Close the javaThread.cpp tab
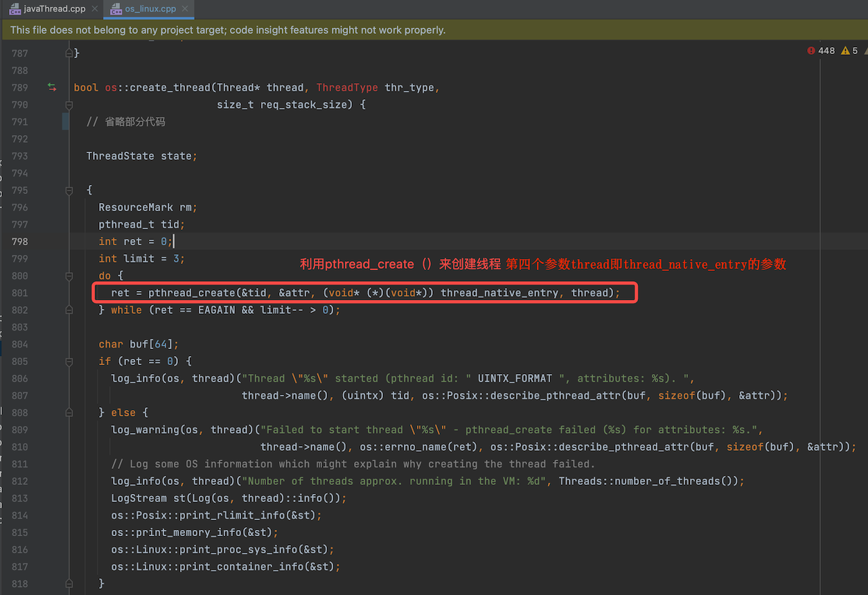 pyautogui.click(x=94, y=9)
